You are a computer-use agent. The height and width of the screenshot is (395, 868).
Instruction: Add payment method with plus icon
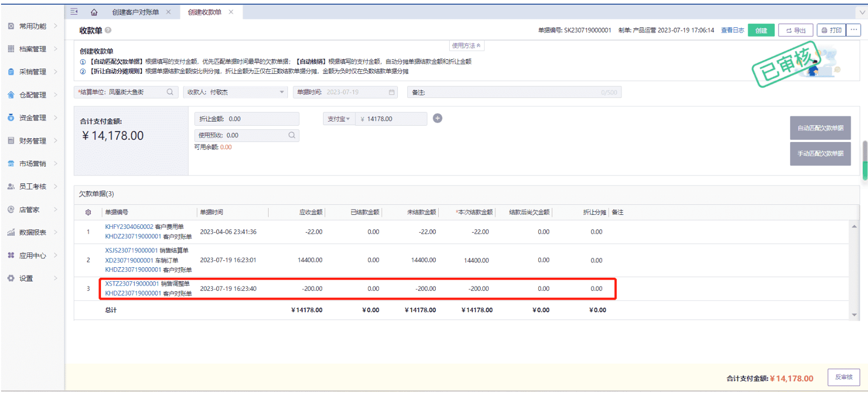coord(438,118)
